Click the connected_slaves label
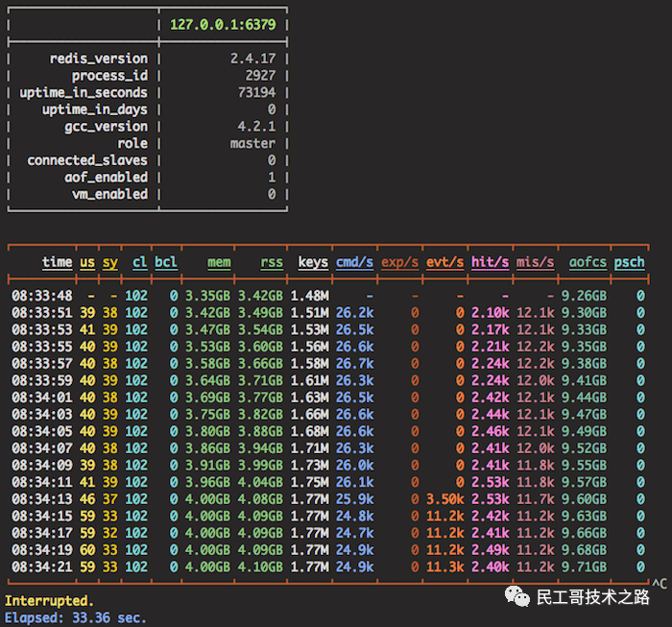 [87, 160]
